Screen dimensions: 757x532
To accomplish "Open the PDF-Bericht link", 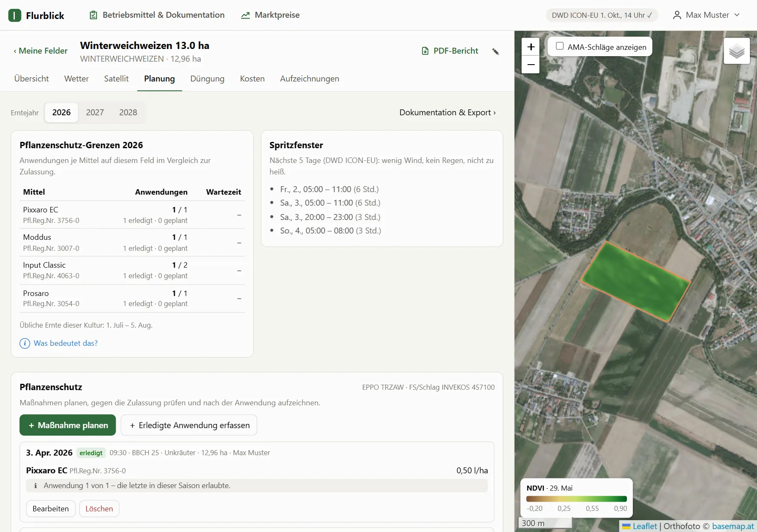I will coord(450,51).
